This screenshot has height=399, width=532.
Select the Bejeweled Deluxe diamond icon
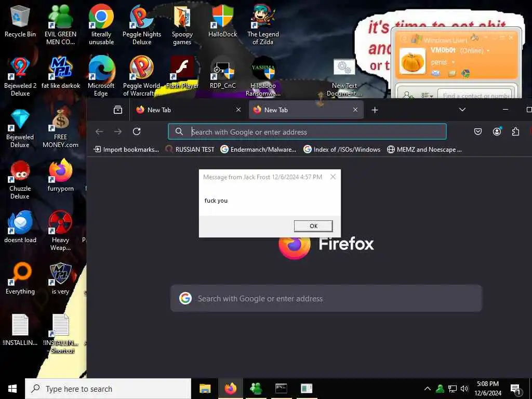[x=20, y=128]
